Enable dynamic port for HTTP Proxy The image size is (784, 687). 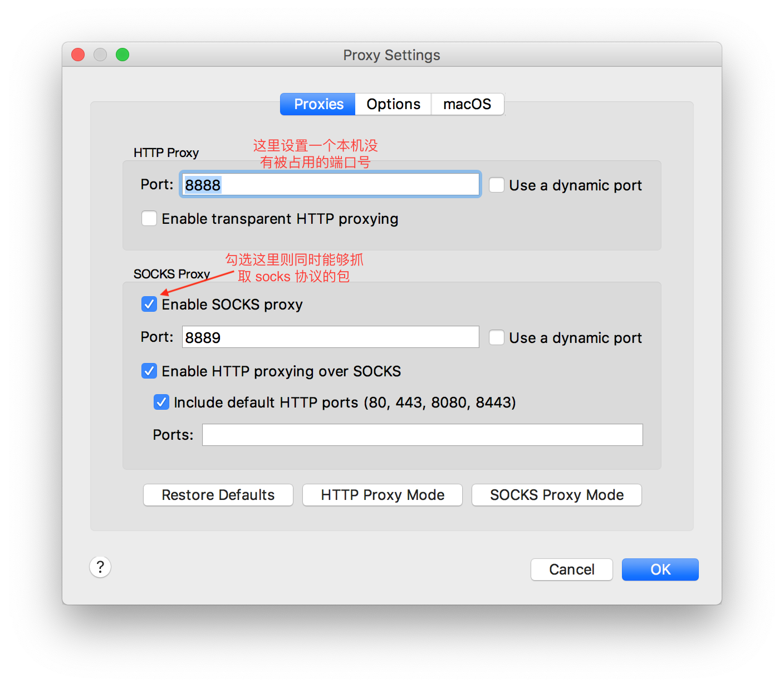pyautogui.click(x=497, y=185)
